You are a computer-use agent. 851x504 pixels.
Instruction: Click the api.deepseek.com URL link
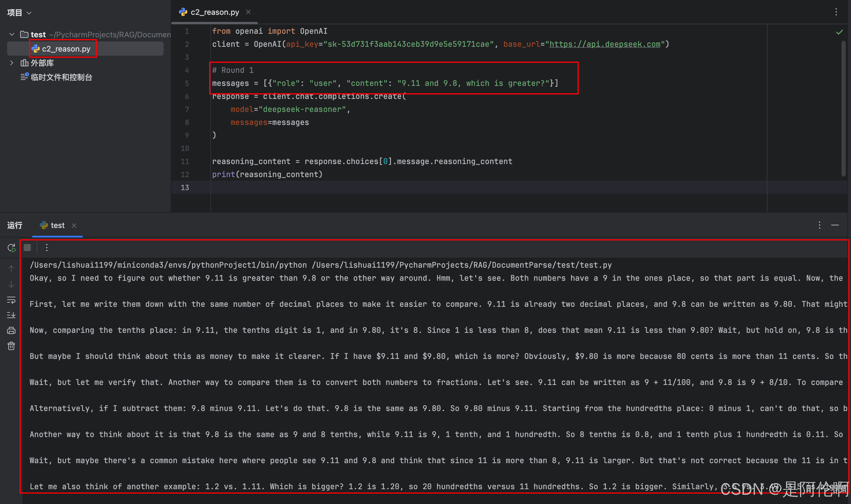[604, 44]
